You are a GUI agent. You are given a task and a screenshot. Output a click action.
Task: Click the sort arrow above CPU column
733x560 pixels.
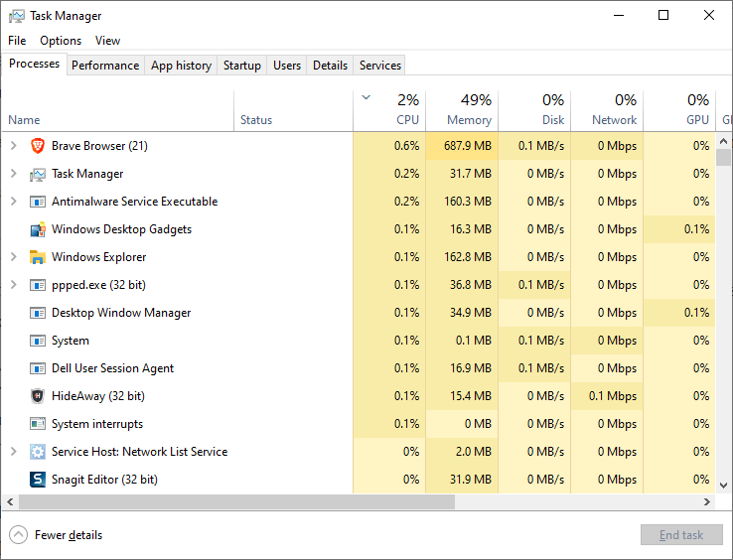pyautogui.click(x=366, y=97)
